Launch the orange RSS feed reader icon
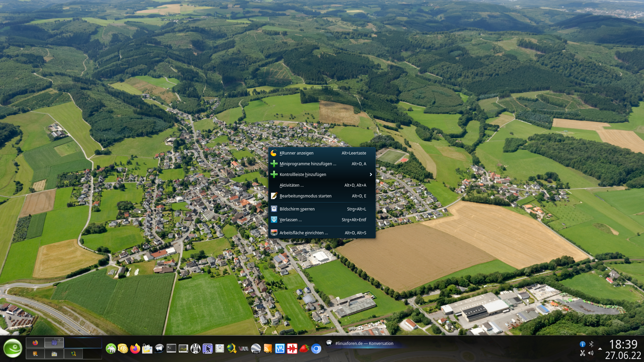This screenshot has height=362, width=644. coord(268,349)
